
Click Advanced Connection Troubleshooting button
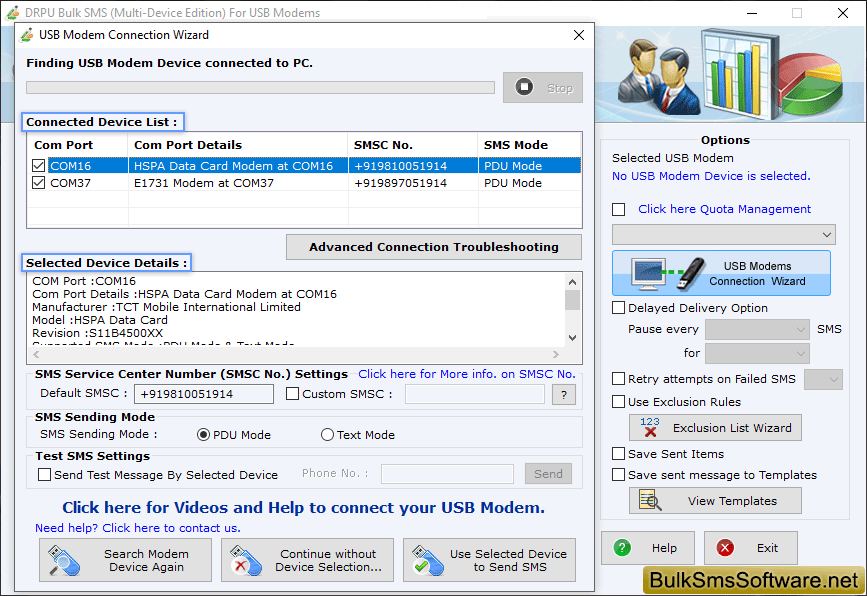pyautogui.click(x=434, y=247)
